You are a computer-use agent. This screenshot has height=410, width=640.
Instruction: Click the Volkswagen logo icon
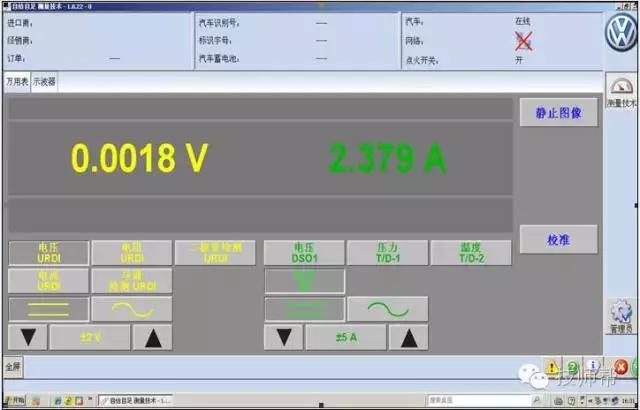[x=621, y=33]
